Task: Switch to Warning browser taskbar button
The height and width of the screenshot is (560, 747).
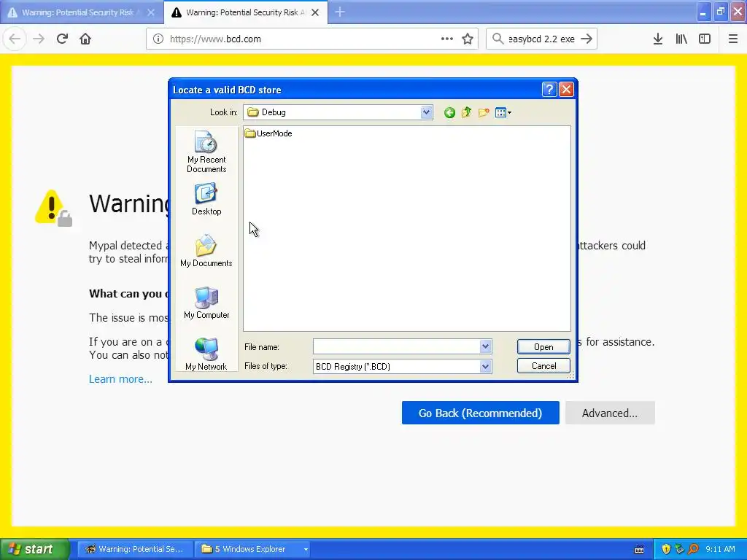Action: click(135, 550)
